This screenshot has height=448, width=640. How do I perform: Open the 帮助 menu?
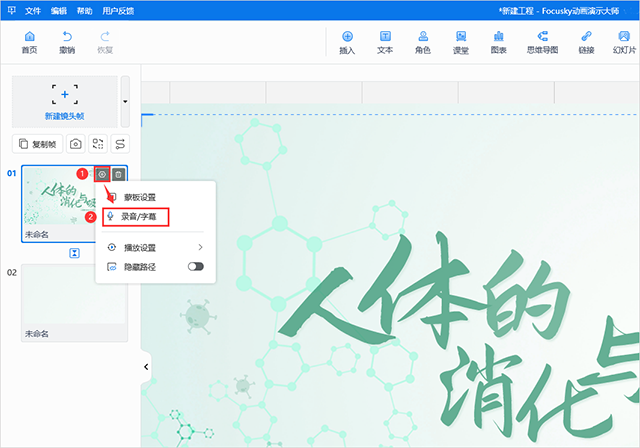pyautogui.click(x=84, y=11)
